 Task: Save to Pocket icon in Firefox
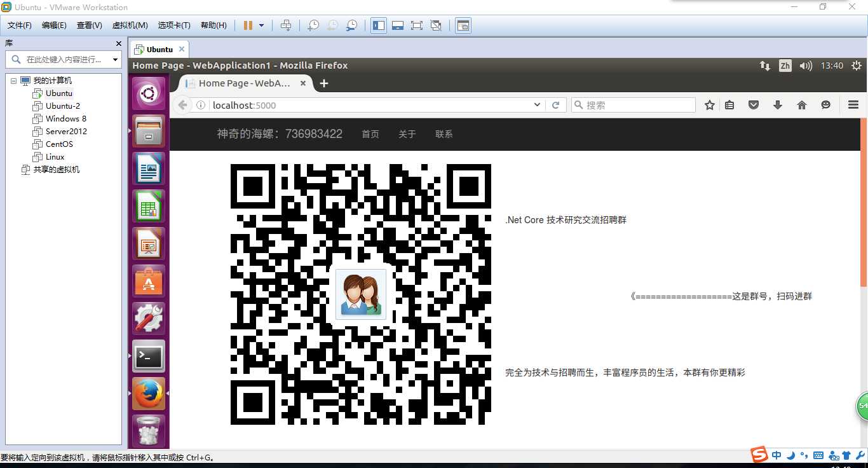(x=754, y=105)
